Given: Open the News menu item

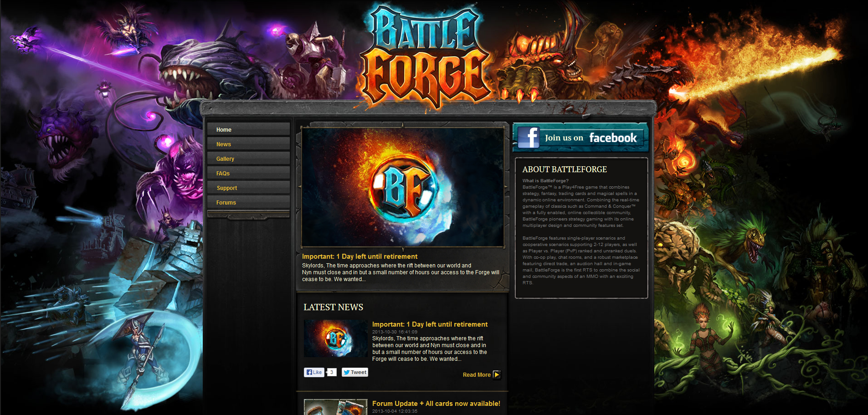Looking at the screenshot, I should click(x=248, y=144).
